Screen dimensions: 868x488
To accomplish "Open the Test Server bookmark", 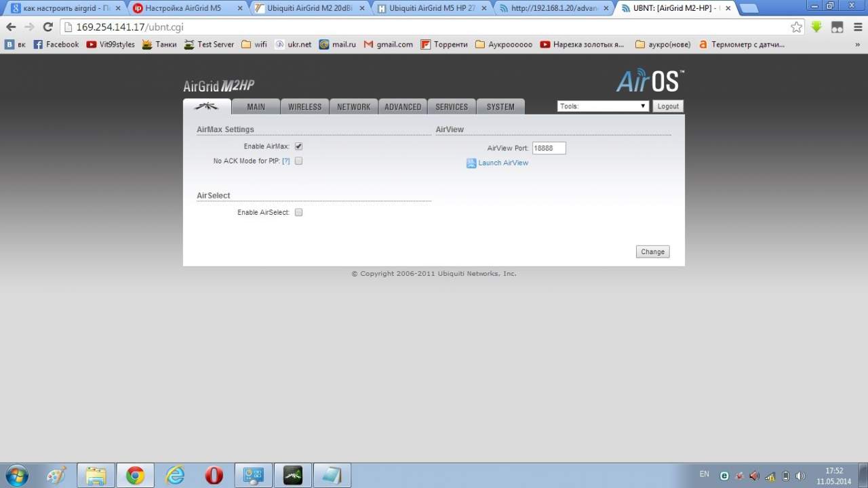I will [209, 45].
